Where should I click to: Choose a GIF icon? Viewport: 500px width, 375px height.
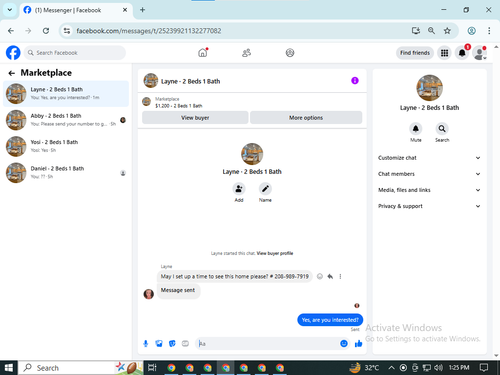(185, 344)
